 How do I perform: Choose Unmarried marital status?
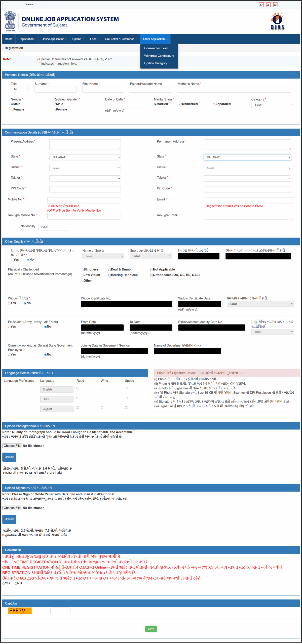pos(181,104)
